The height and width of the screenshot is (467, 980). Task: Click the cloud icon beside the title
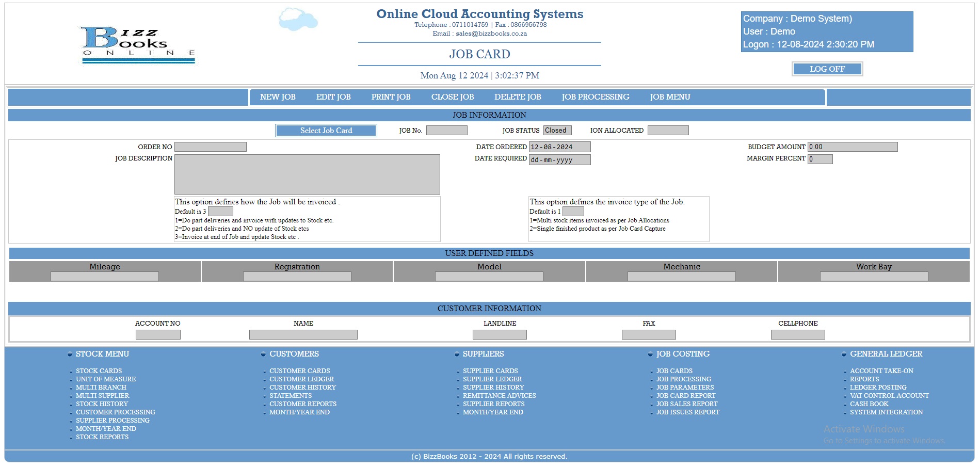(x=298, y=20)
